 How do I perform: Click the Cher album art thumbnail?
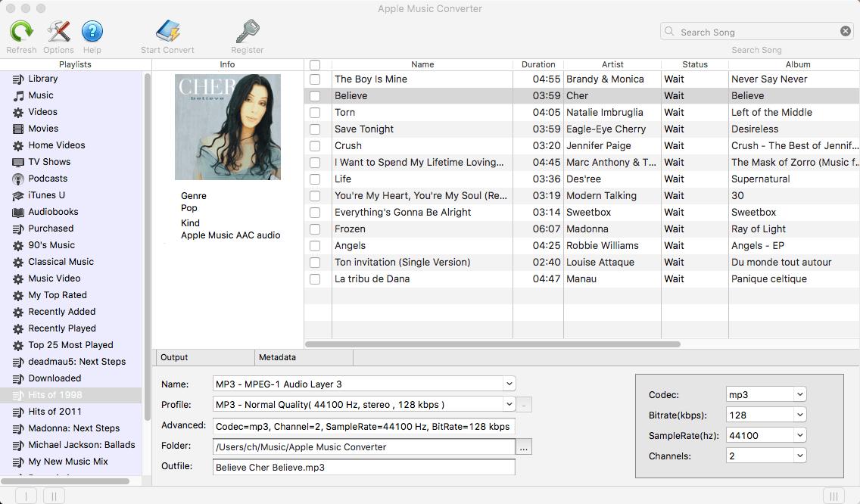click(227, 127)
